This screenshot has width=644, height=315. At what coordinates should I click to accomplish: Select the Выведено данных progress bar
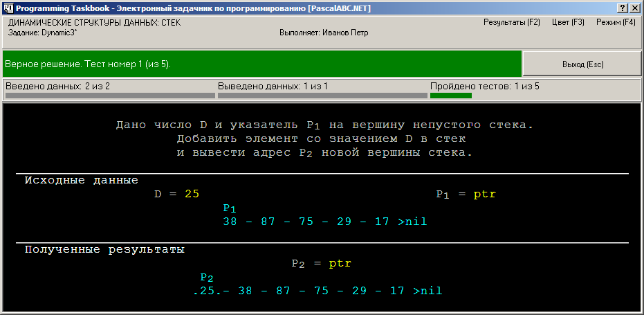[x=322, y=96]
